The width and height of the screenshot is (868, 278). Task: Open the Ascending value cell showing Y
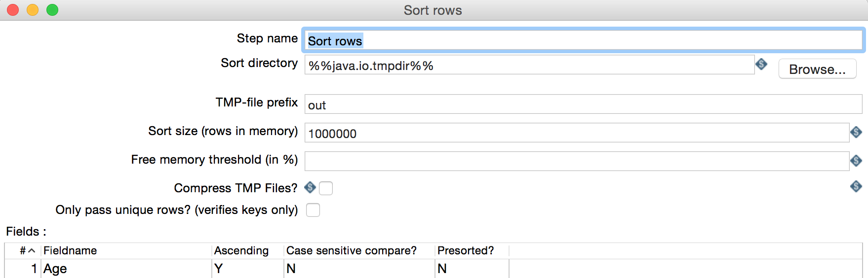coord(247,269)
